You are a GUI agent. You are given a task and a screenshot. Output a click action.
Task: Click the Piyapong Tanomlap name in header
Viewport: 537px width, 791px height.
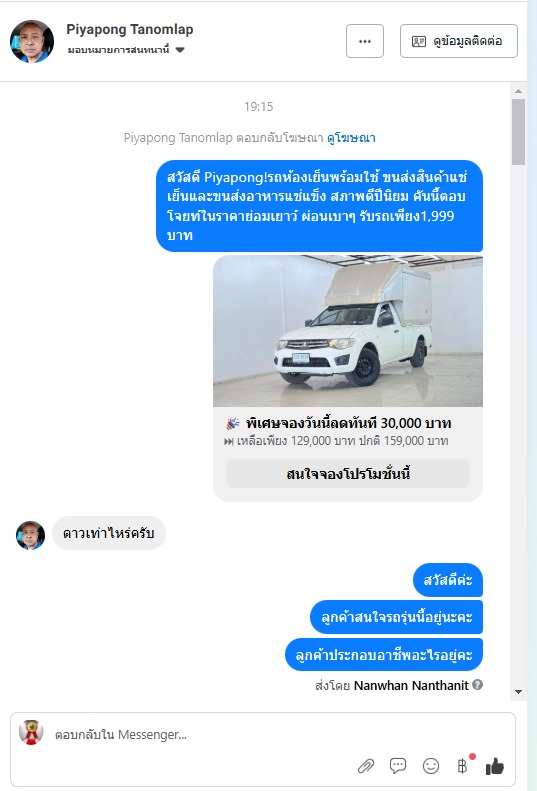pos(130,30)
